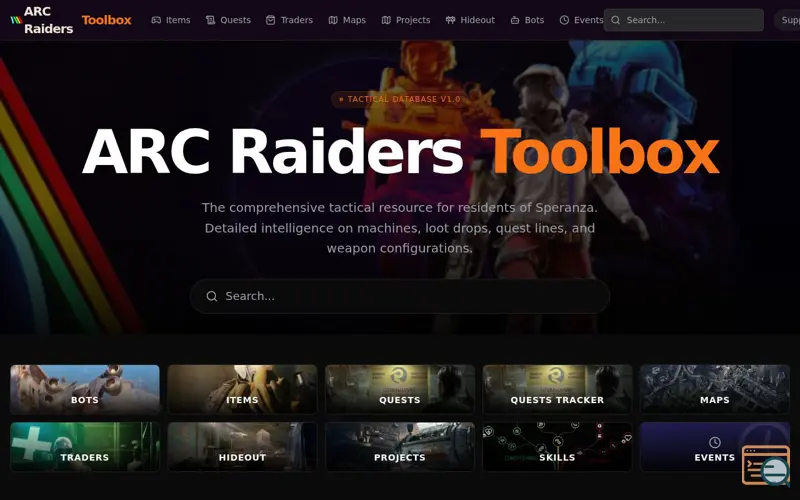Screen dimensions: 800x500
Task: Click the ARC Raiders rainbow logo icon
Action: click(x=16, y=20)
